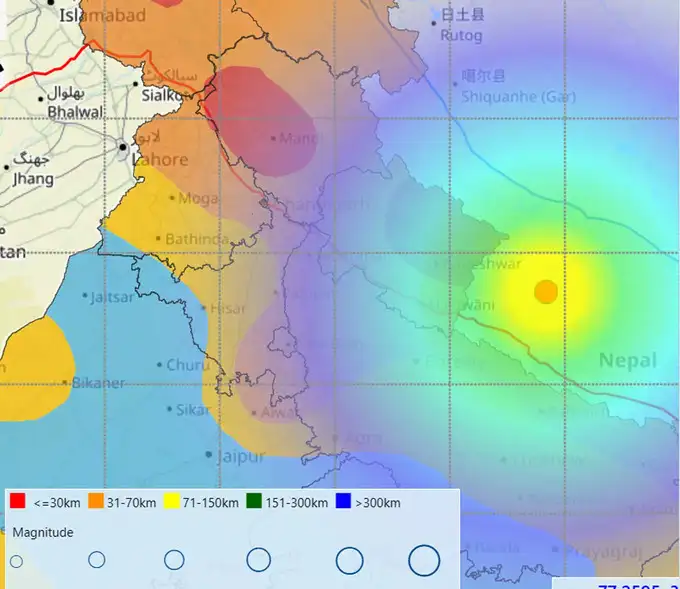Click the third magnitude circle in legend
This screenshot has width=680, height=589.
tap(174, 560)
